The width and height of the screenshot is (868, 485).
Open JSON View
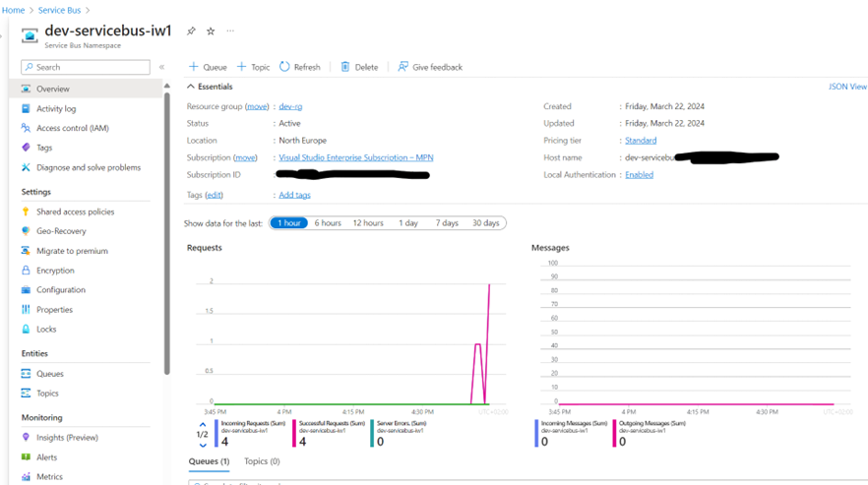847,87
